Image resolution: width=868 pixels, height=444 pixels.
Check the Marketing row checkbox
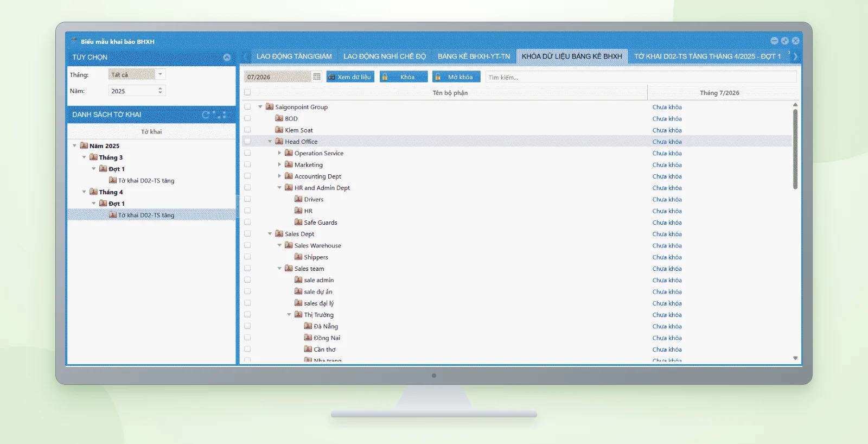[x=247, y=164]
